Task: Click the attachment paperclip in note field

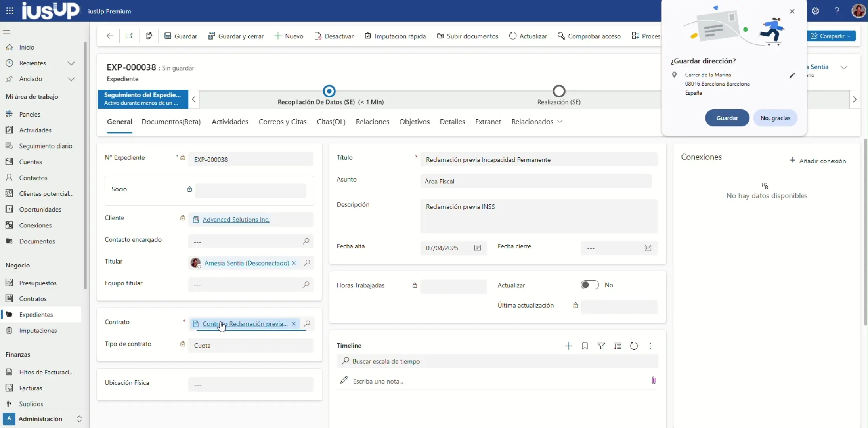Action: coord(653,381)
